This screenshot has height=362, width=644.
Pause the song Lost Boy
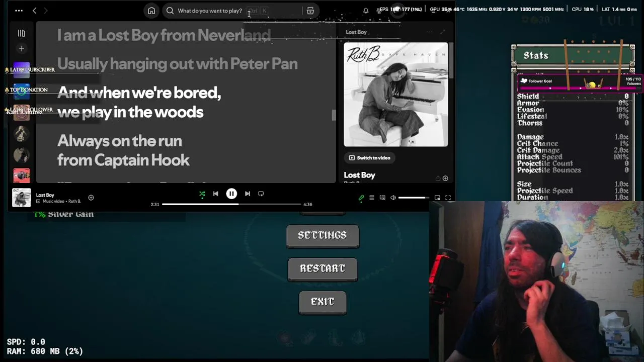[231, 194]
